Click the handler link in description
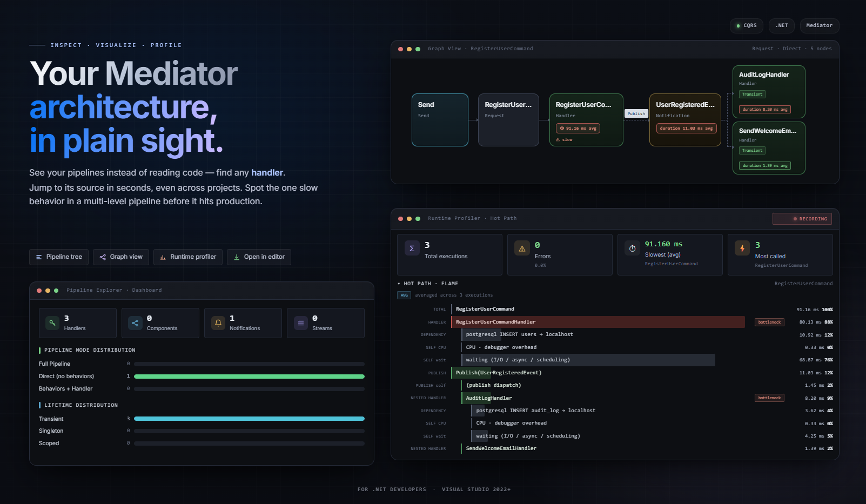The image size is (866, 504). tap(267, 173)
